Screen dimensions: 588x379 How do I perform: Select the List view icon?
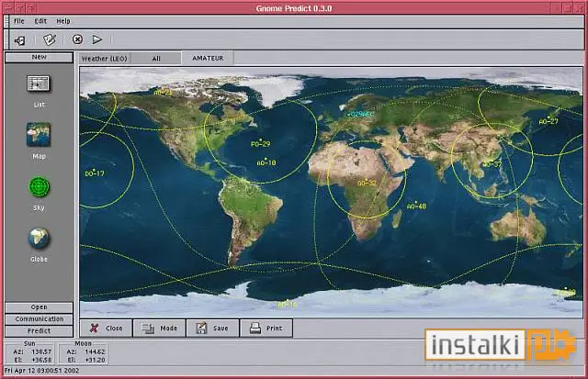39,84
